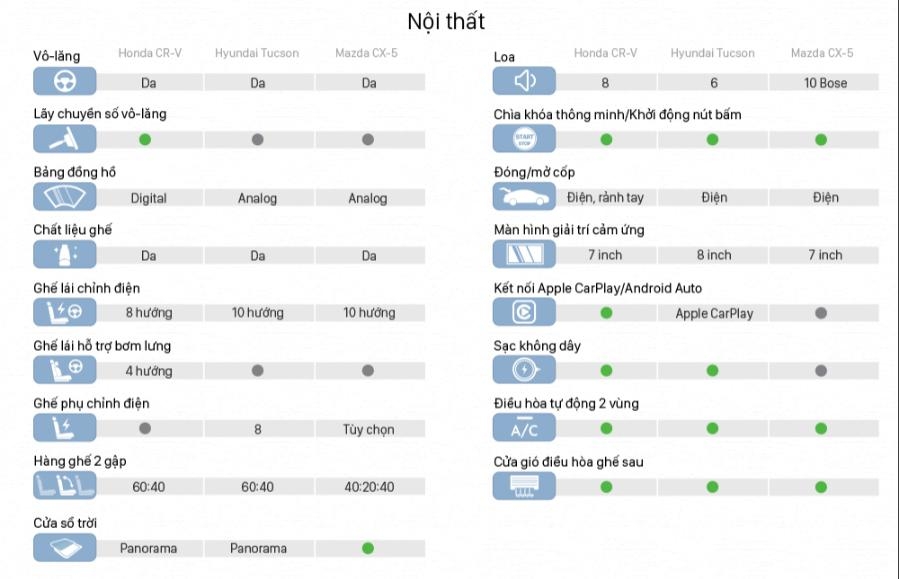Image resolution: width=899 pixels, height=579 pixels.
Task: Click the sunroof (Cửa sổ trời) icon
Action: point(65,547)
